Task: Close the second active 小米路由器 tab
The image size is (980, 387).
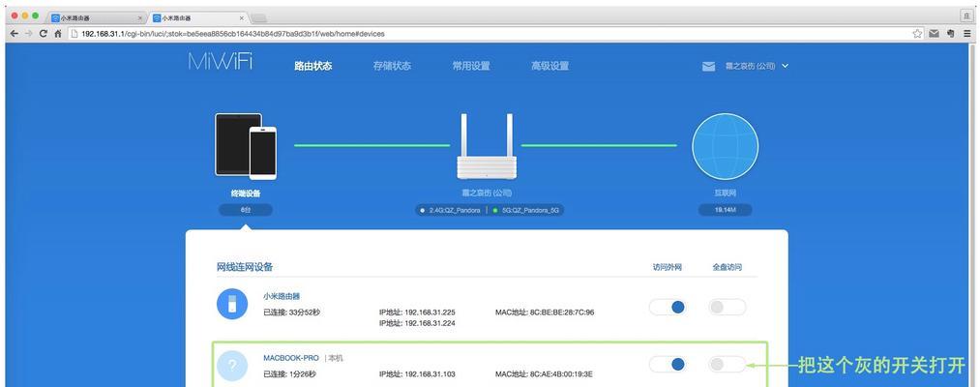Action: [241, 18]
